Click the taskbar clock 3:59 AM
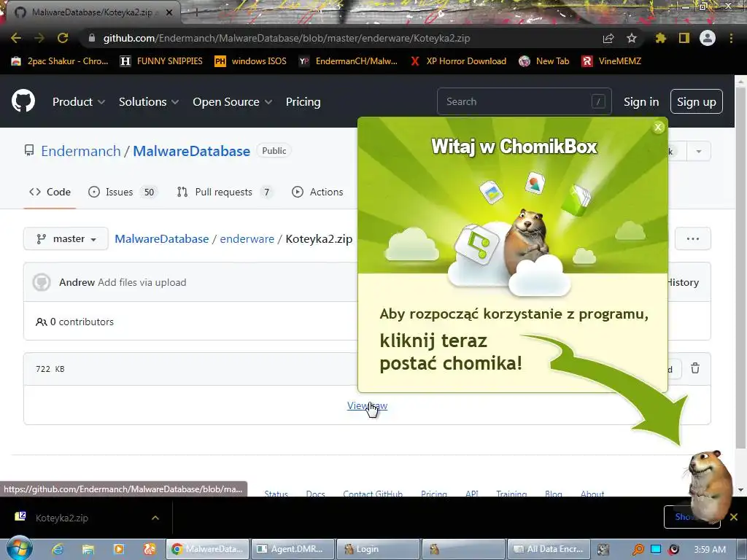Screen dimensions: 747x560 (710, 549)
